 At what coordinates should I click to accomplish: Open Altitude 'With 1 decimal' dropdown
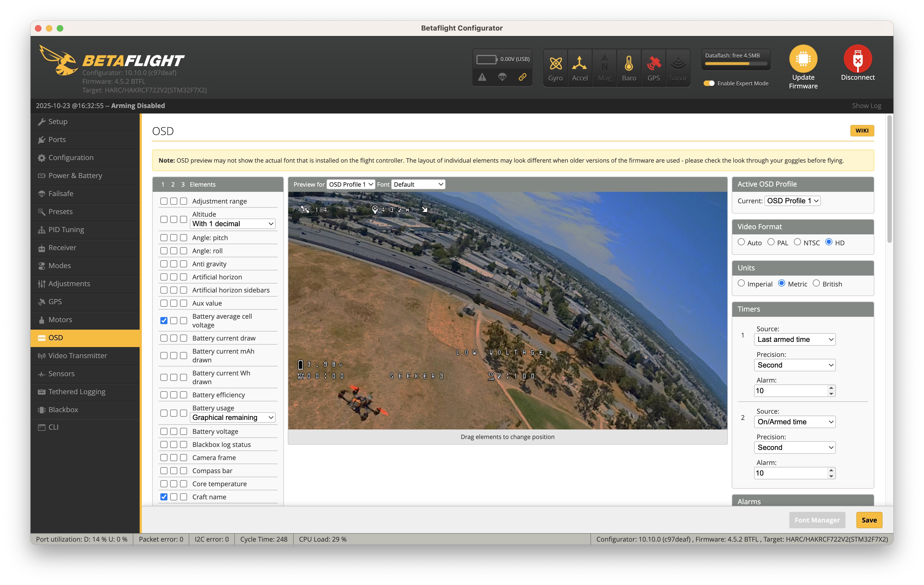click(x=233, y=224)
